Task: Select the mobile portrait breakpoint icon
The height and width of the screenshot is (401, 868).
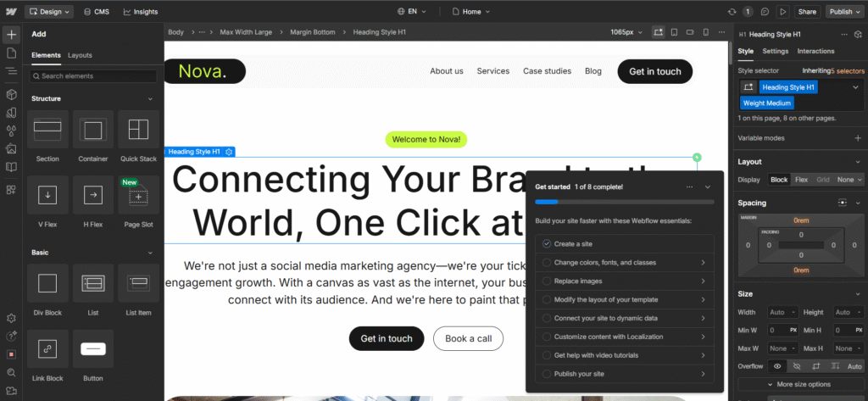Action: tap(705, 32)
